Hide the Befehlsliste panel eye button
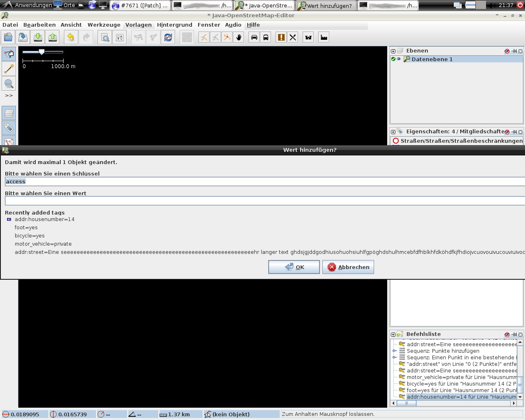 pyautogui.click(x=507, y=335)
